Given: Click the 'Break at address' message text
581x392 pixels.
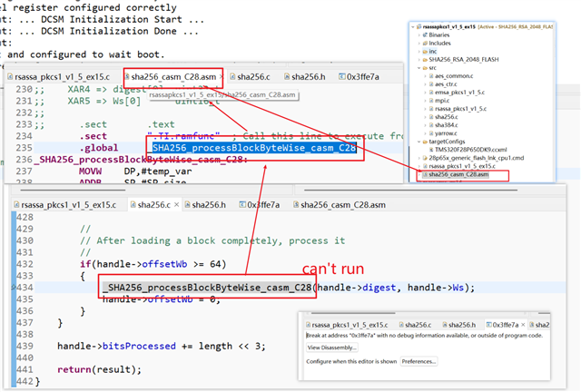Looking at the screenshot, I should point(424,336).
